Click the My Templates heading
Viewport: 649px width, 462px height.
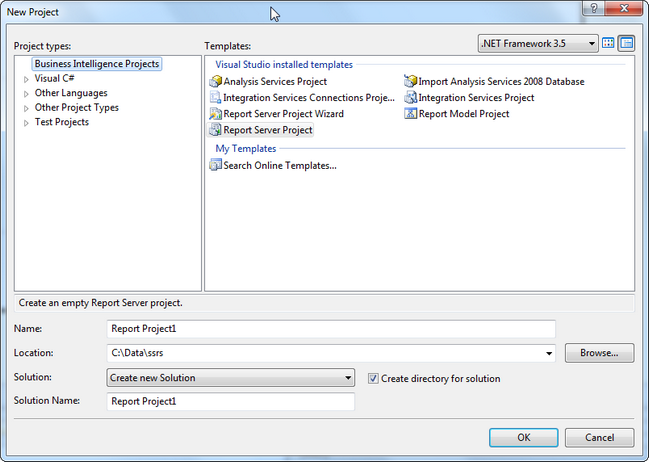[x=245, y=149]
